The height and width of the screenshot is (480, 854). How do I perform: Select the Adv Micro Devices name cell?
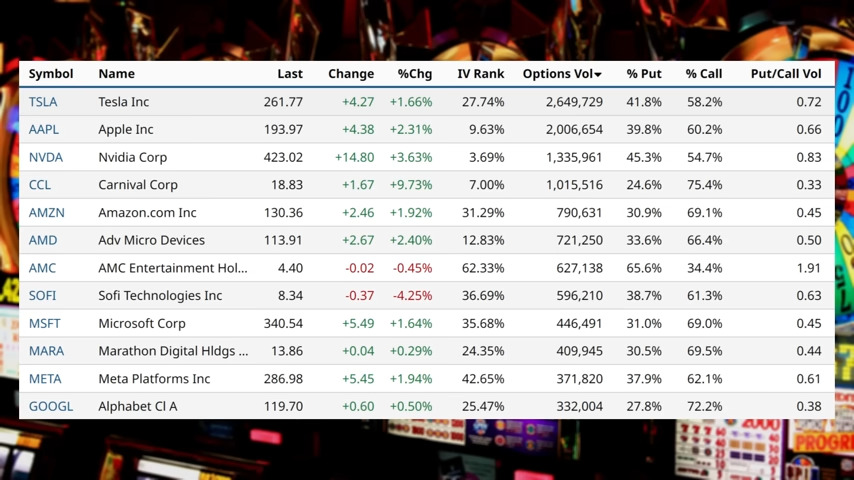tap(151, 240)
